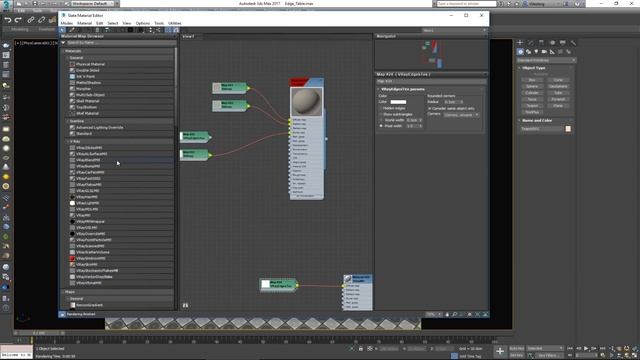Open the Create tab plus icon
This screenshot has width=640, height=360.
(x=520, y=42)
